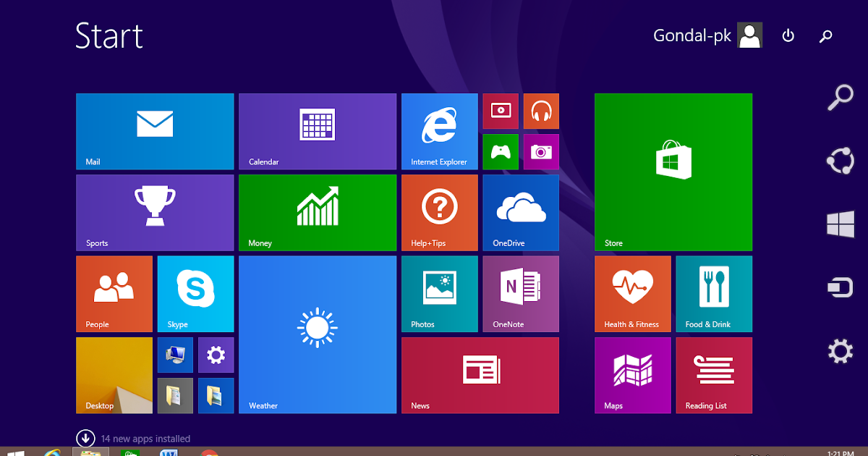This screenshot has height=456, width=868.
Task: Open the small Documents folder tile
Action: [x=175, y=396]
